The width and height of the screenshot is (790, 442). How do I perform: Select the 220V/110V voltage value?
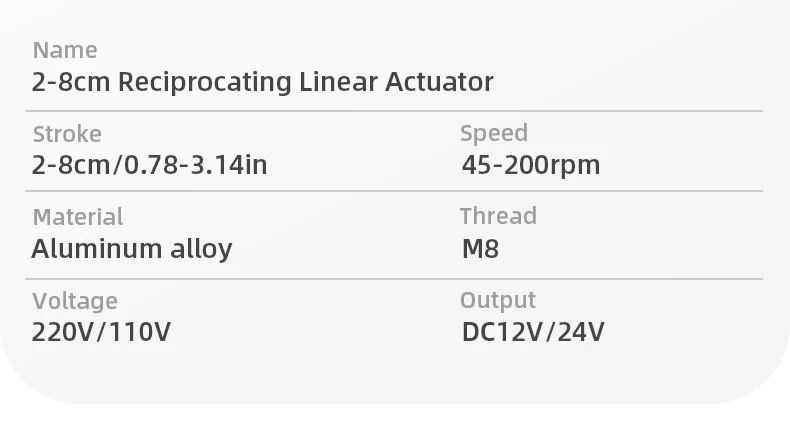click(x=101, y=333)
